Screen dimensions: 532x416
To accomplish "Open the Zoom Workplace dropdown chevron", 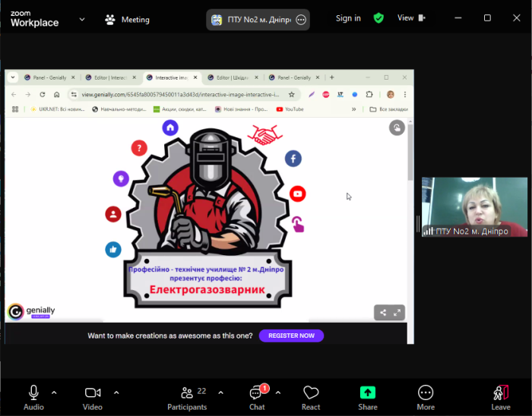I will click(x=82, y=19).
